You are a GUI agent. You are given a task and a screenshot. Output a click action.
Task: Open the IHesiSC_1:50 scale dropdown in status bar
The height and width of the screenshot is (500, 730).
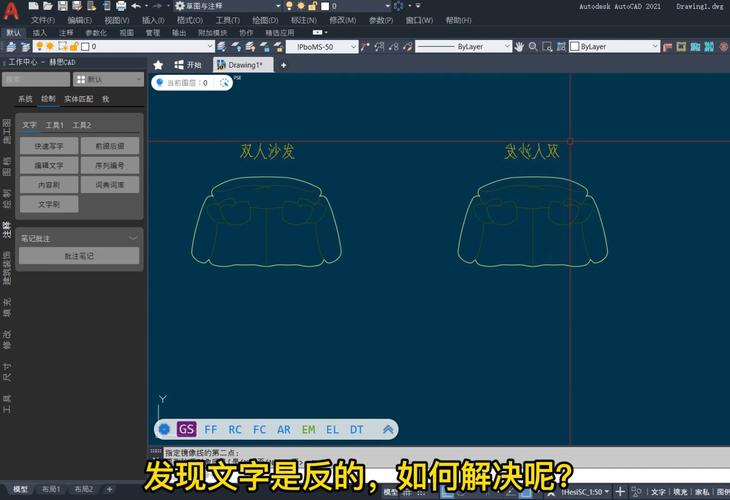click(585, 492)
